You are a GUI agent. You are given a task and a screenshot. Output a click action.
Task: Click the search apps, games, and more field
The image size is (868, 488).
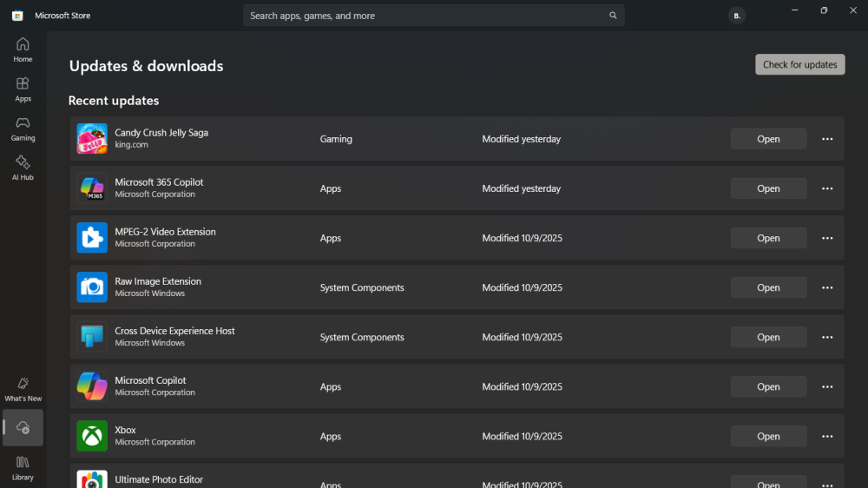pos(425,16)
